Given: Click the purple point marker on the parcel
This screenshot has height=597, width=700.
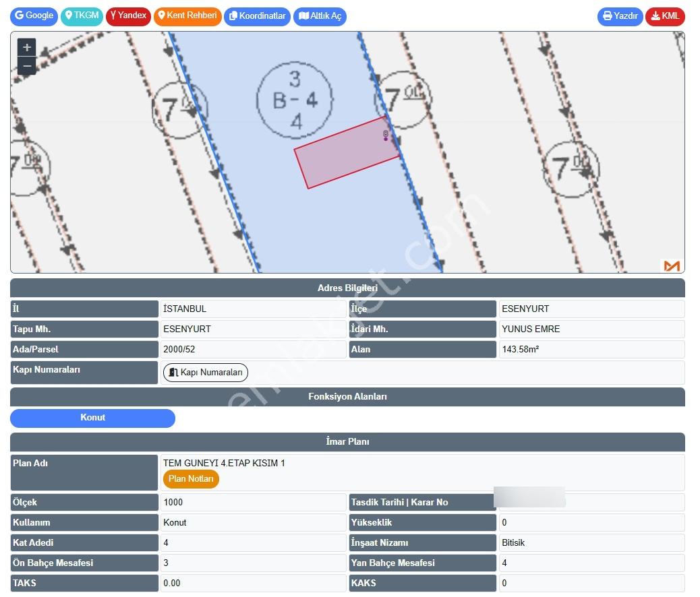Looking at the screenshot, I should [x=386, y=139].
